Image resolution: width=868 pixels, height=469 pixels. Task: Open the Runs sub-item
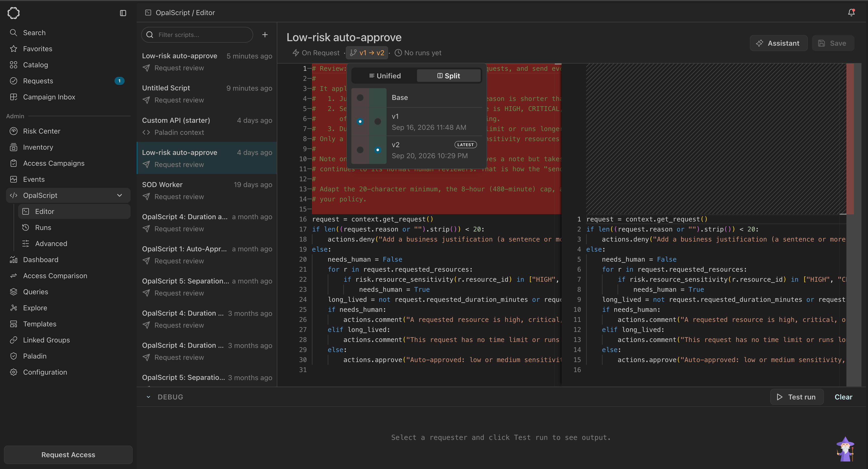click(74, 228)
